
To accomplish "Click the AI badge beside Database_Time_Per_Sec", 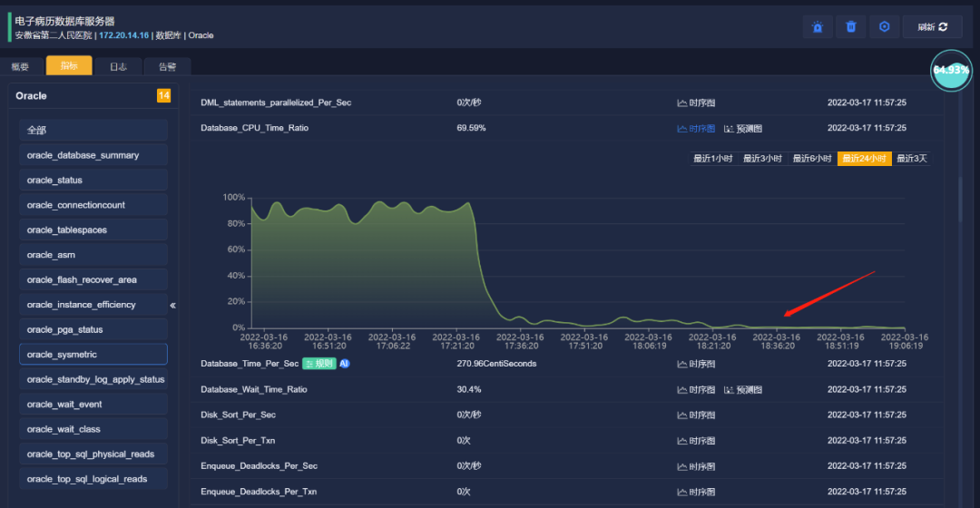I will pyautogui.click(x=345, y=364).
